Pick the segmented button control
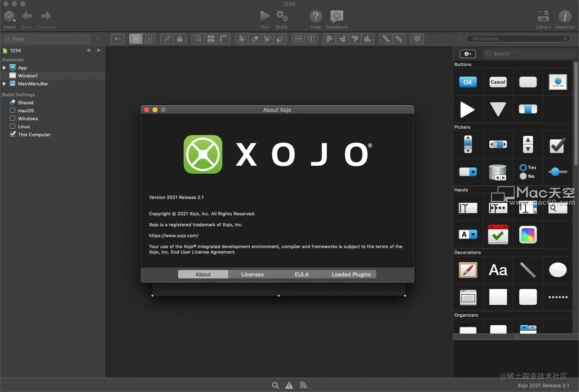The image size is (579, 392). click(528, 109)
